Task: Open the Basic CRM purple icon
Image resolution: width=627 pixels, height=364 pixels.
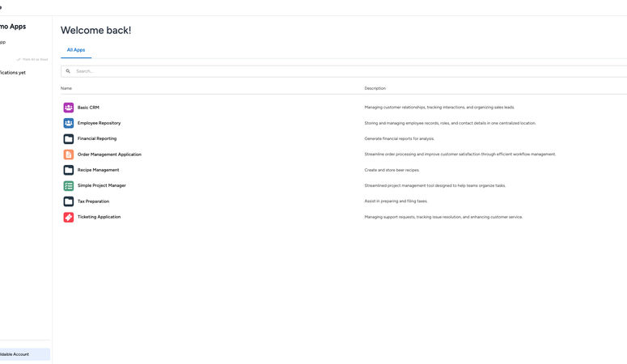Action: 69,108
